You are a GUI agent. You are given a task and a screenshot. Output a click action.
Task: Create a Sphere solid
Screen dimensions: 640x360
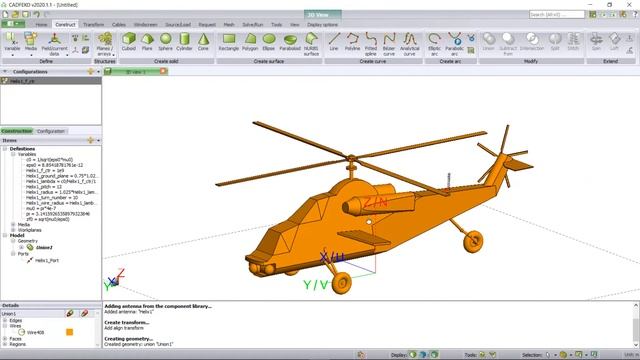(x=165, y=42)
